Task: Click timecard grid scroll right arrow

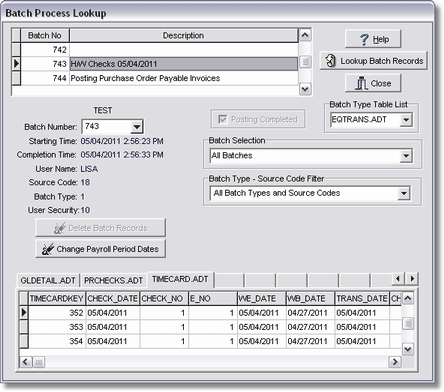Action: point(395,362)
